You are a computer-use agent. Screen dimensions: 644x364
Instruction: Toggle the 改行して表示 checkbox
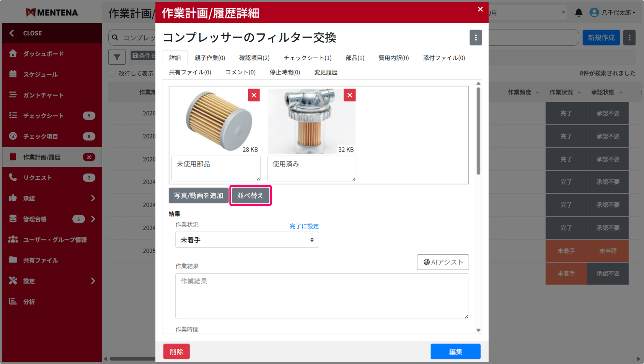click(x=112, y=73)
